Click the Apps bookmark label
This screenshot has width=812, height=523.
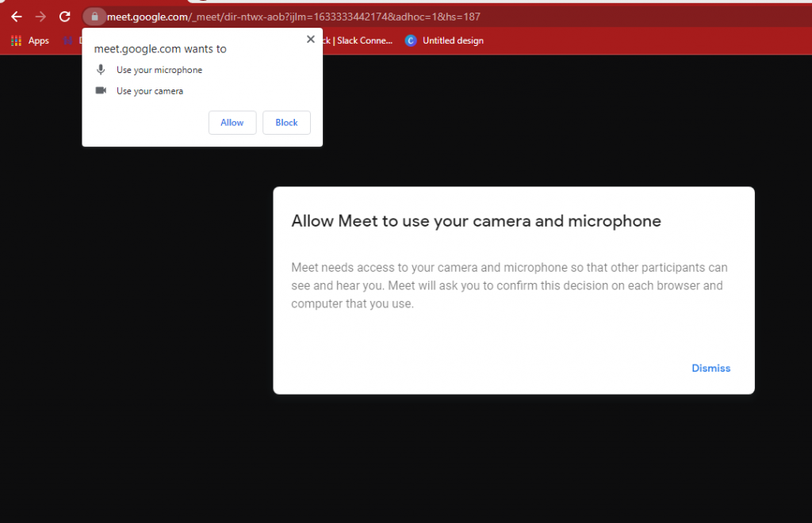point(38,40)
